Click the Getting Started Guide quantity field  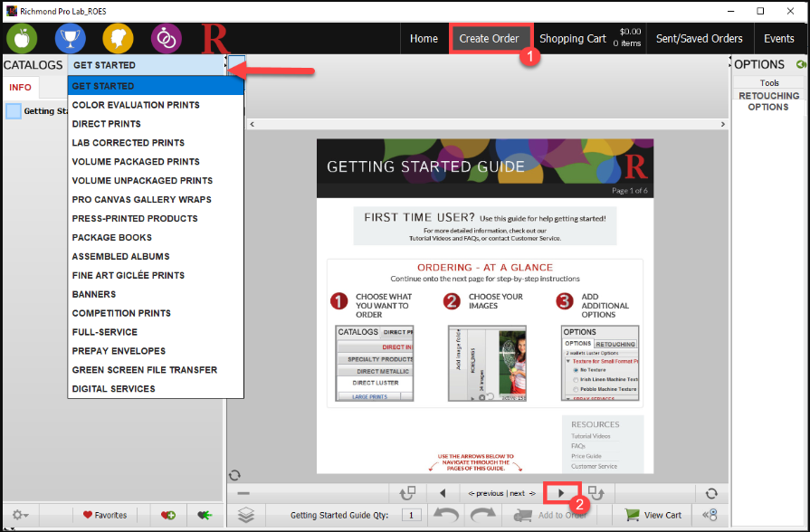click(411, 515)
